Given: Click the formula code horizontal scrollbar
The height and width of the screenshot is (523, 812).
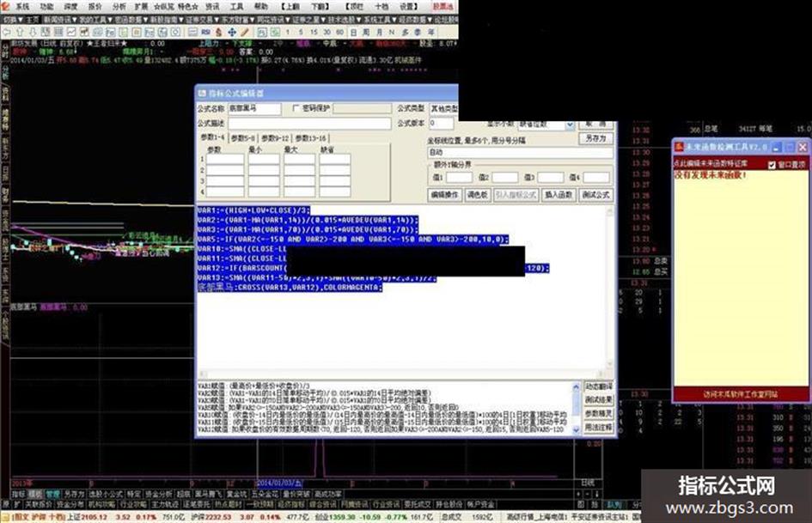Looking at the screenshot, I should tap(401, 374).
